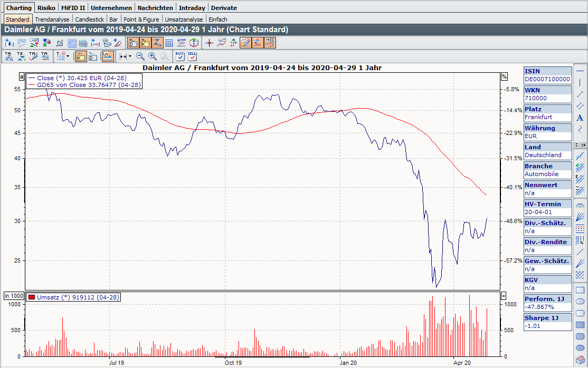
Task: Click the '%' axis scale button
Action: [504, 76]
